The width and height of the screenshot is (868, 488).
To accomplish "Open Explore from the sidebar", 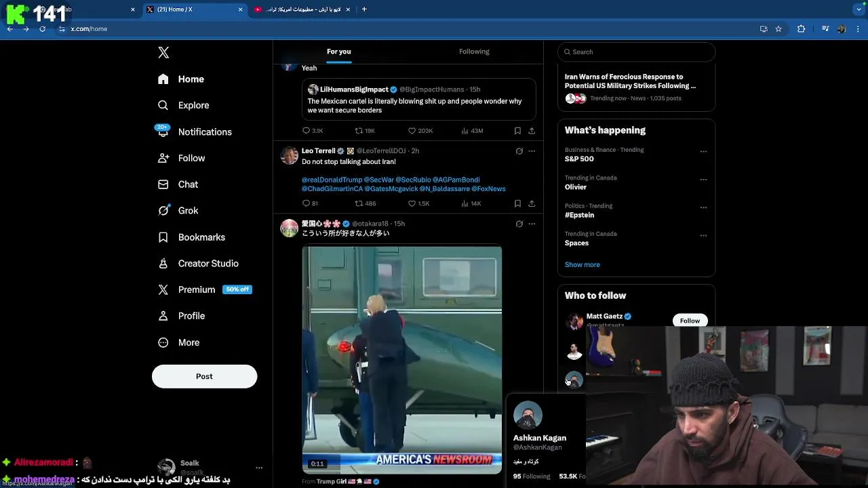I will (x=183, y=105).
